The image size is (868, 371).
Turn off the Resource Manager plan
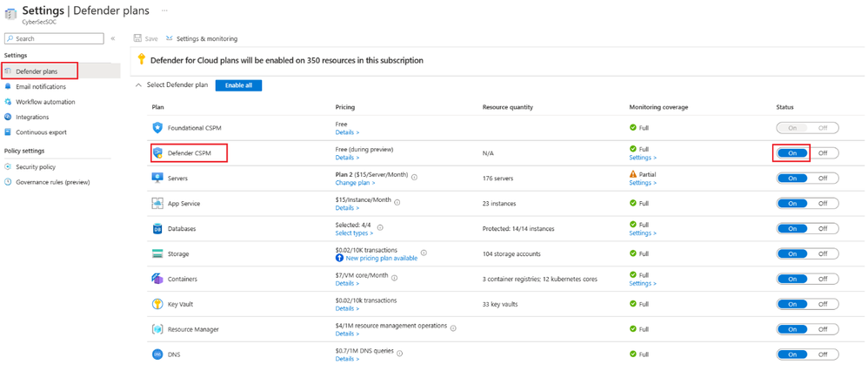[x=823, y=329]
